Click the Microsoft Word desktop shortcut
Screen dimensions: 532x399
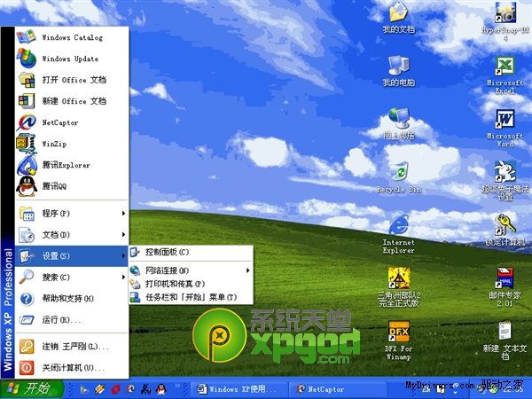coord(505,120)
